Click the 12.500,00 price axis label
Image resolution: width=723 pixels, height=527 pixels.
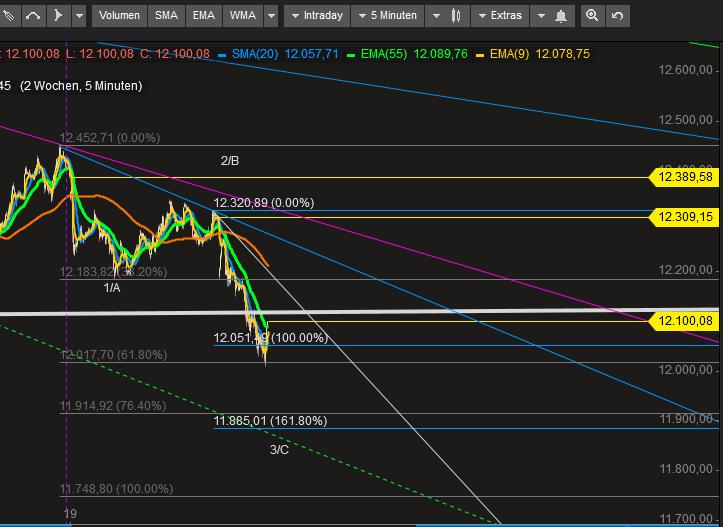tap(685, 120)
